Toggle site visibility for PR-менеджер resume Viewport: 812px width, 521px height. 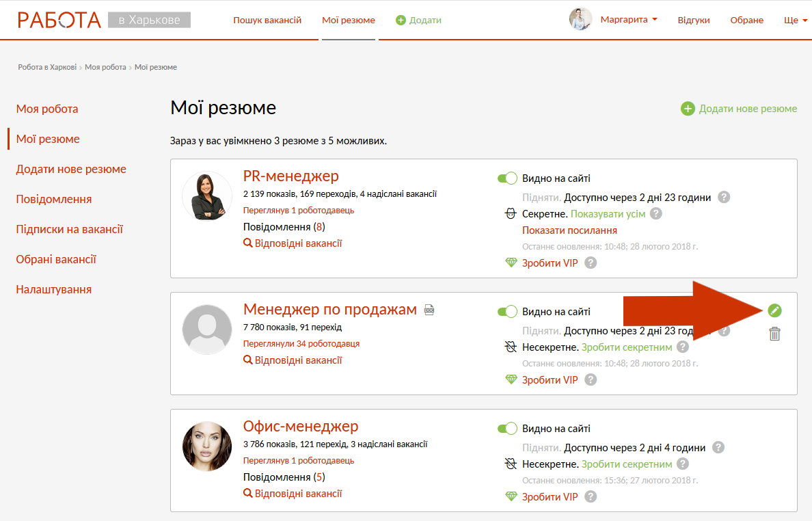tap(507, 178)
